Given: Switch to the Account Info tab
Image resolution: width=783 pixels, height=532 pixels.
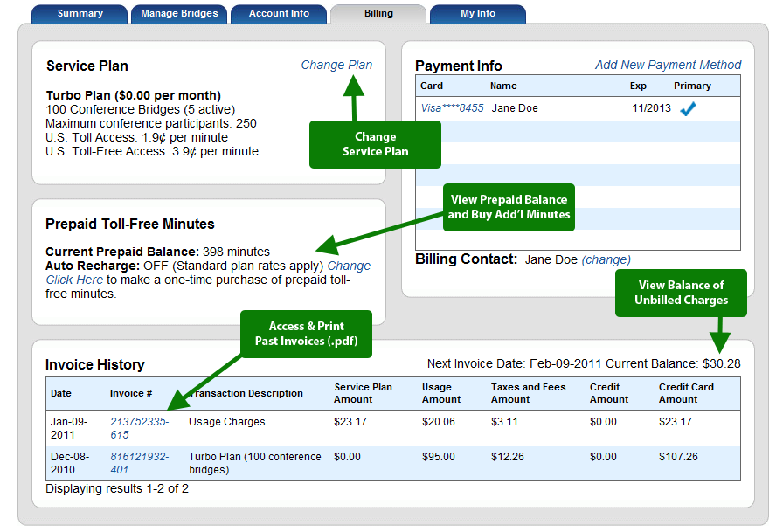Looking at the screenshot, I should [x=278, y=13].
